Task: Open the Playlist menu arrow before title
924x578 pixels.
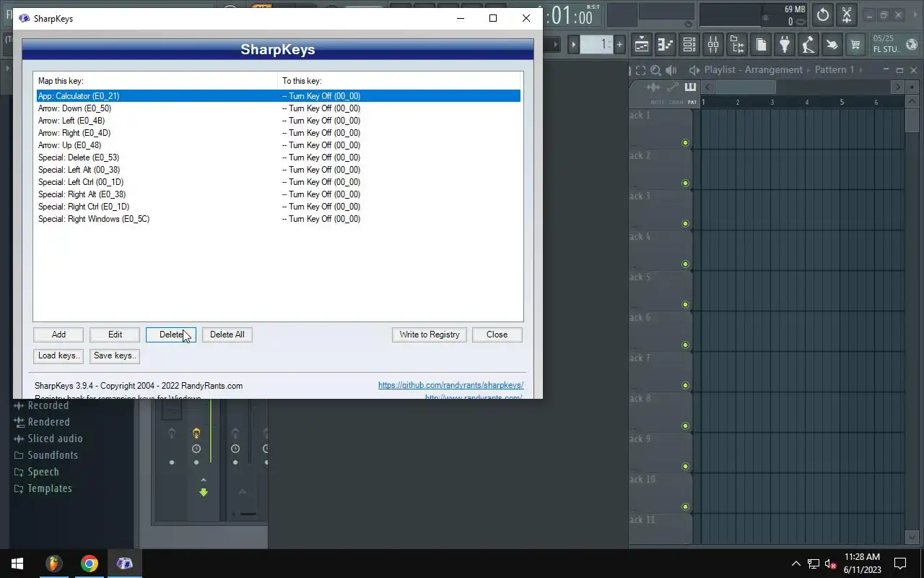Action: [x=694, y=70]
